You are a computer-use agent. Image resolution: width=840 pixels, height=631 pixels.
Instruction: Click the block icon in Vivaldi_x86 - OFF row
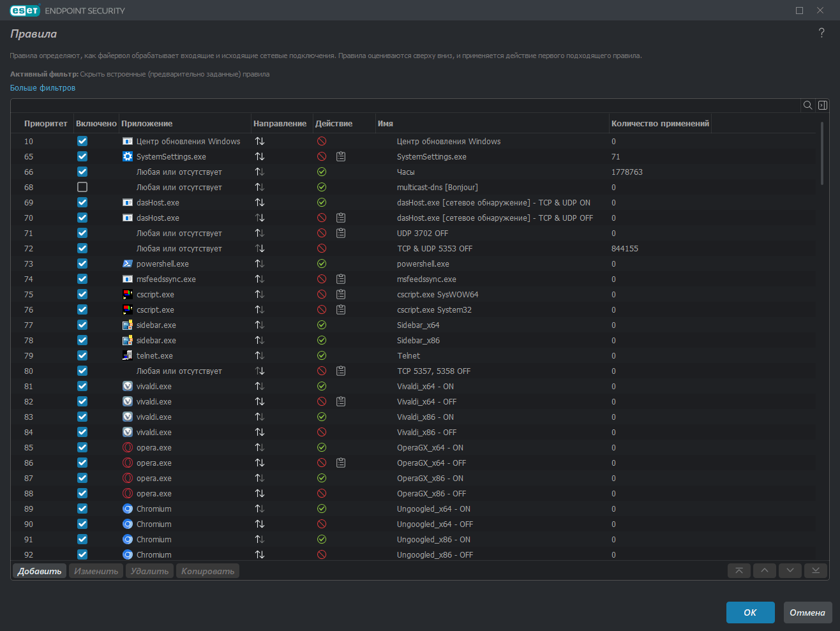322,432
